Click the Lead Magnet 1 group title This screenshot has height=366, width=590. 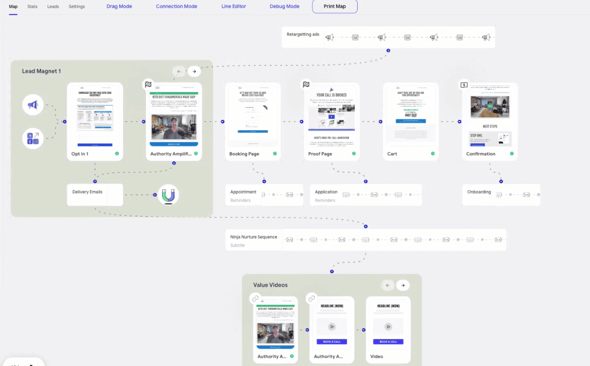(41, 71)
